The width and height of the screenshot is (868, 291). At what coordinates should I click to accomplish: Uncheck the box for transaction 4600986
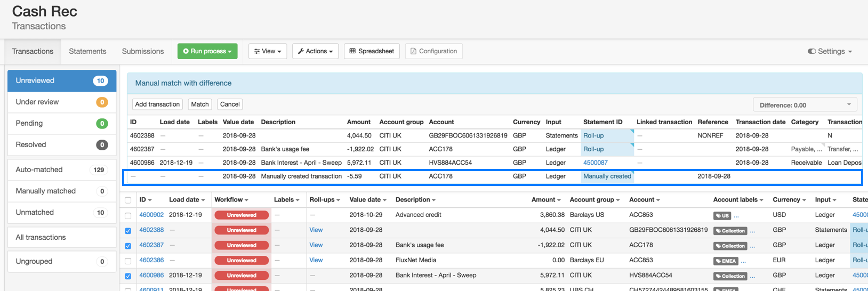tap(128, 276)
